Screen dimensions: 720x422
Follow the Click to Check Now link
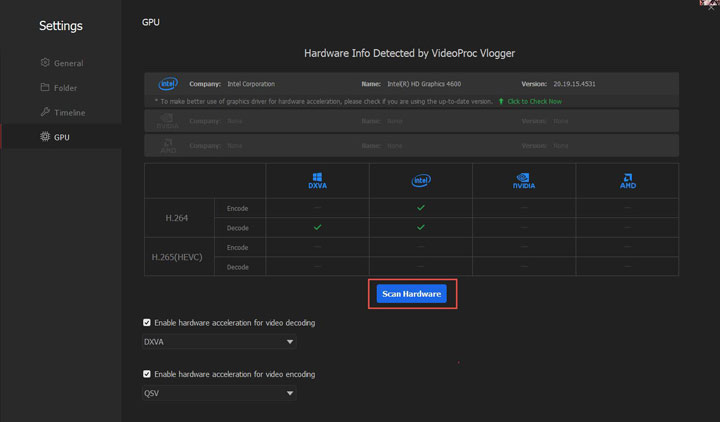point(534,101)
